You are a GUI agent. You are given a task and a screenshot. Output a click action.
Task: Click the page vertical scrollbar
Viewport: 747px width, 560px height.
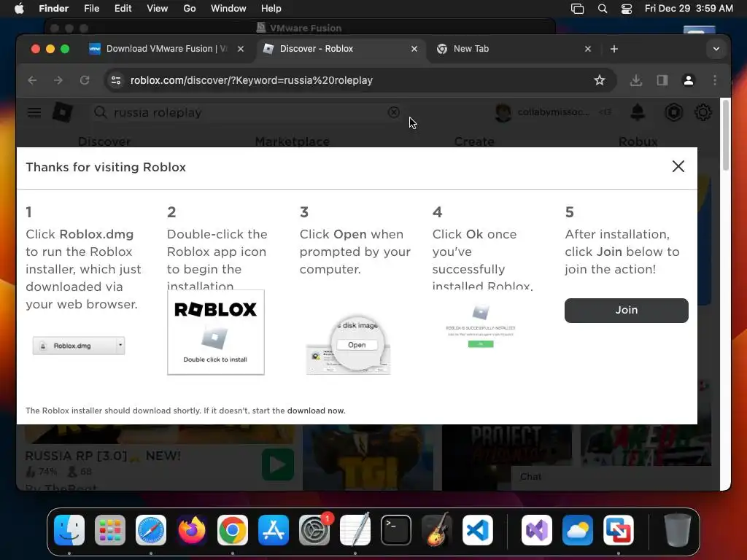725,135
